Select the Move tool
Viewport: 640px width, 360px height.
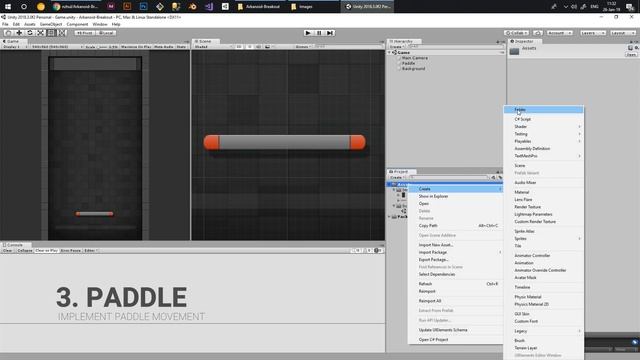click(19, 33)
